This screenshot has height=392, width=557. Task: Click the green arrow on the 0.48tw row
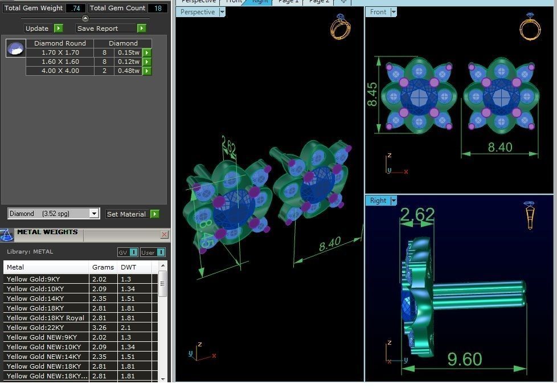point(147,71)
